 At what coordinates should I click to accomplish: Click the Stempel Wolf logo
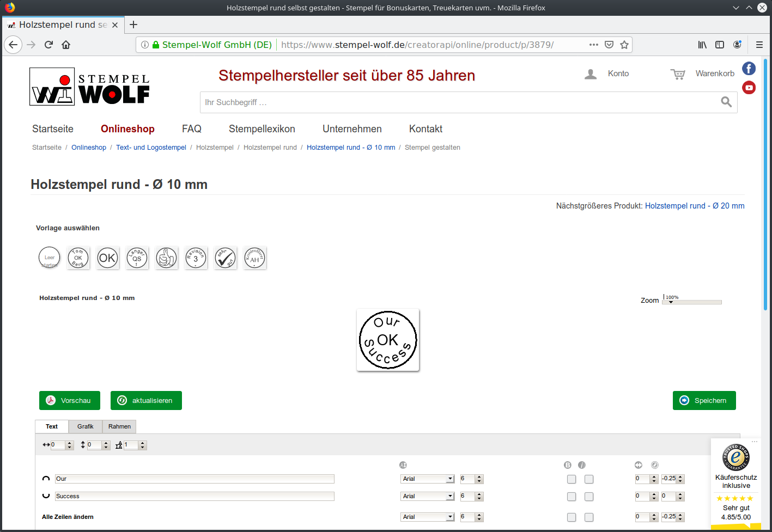click(x=89, y=87)
